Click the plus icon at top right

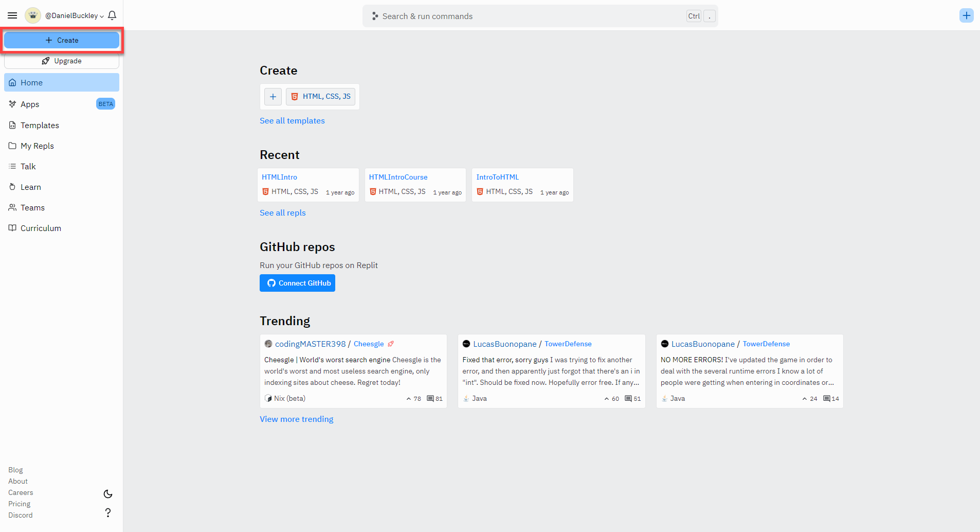(966, 15)
